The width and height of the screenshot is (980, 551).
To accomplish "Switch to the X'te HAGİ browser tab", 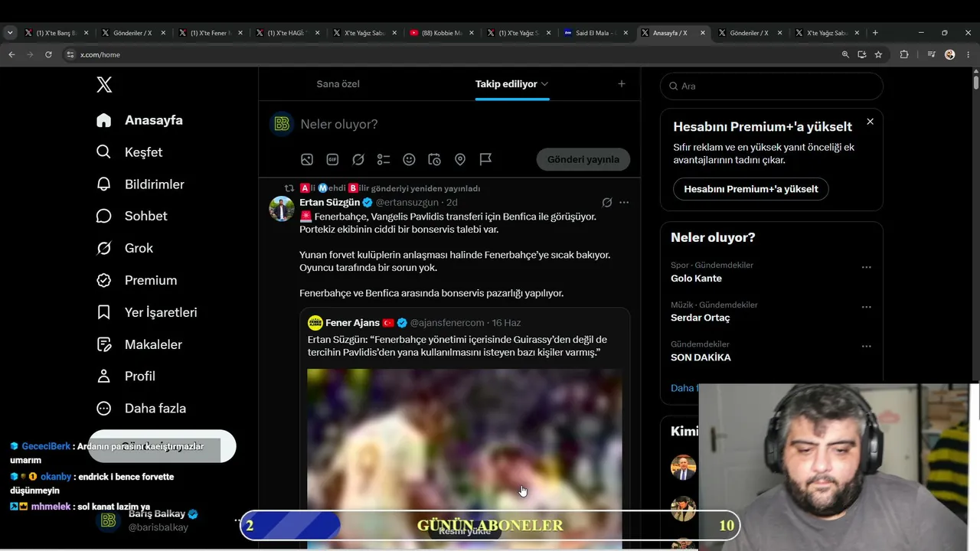I will [288, 33].
